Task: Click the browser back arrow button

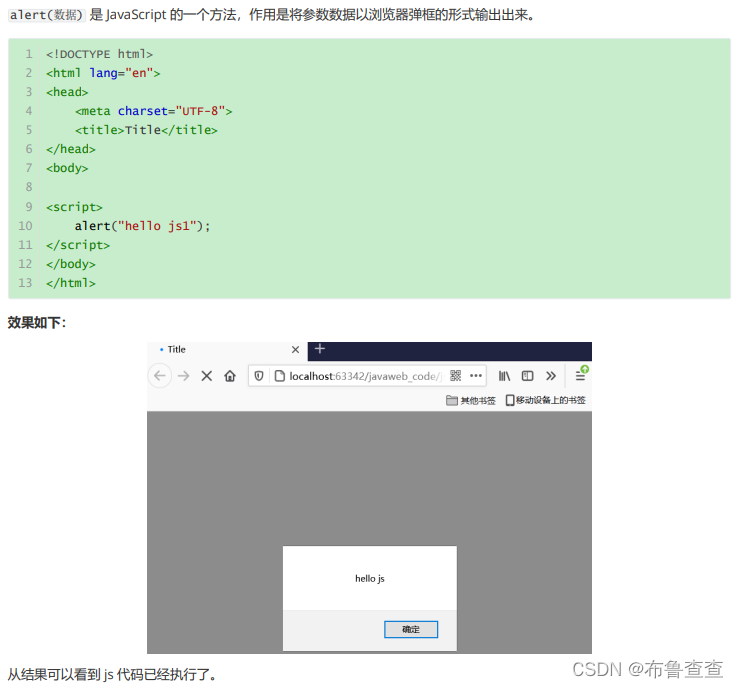Action: click(x=160, y=376)
